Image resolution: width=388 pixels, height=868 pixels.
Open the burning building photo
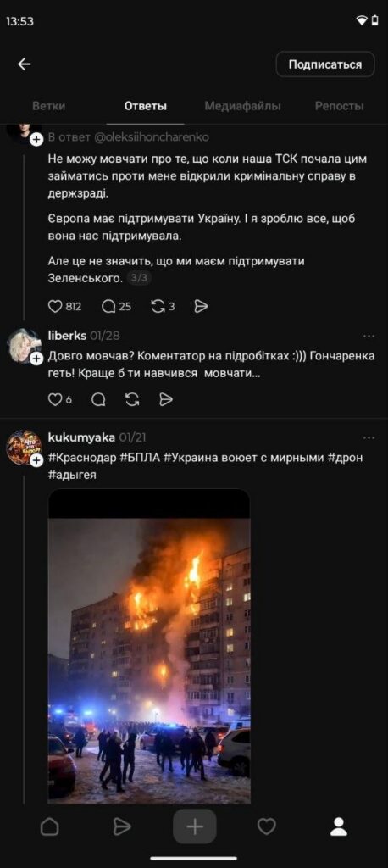[149, 646]
